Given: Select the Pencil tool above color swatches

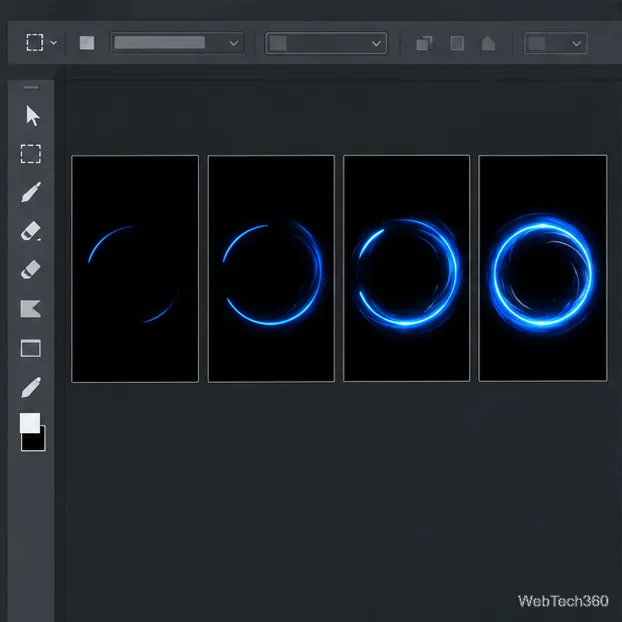Looking at the screenshot, I should click(x=31, y=387).
